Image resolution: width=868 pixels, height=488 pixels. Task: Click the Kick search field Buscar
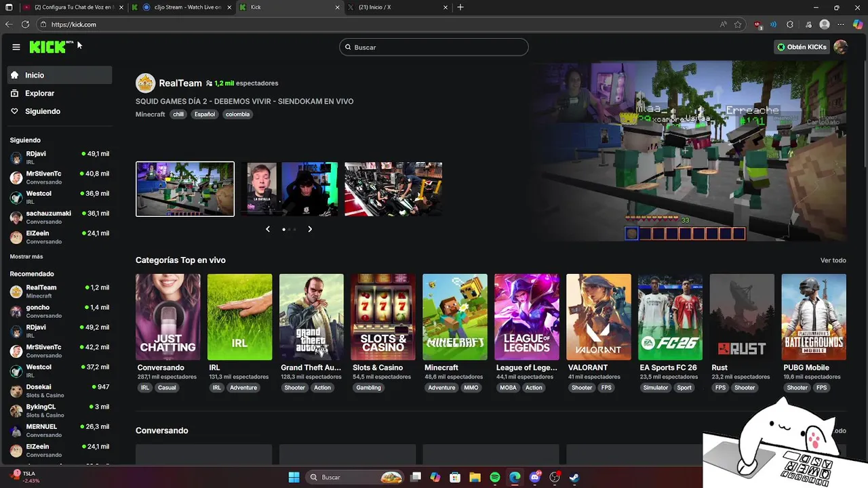tap(434, 47)
